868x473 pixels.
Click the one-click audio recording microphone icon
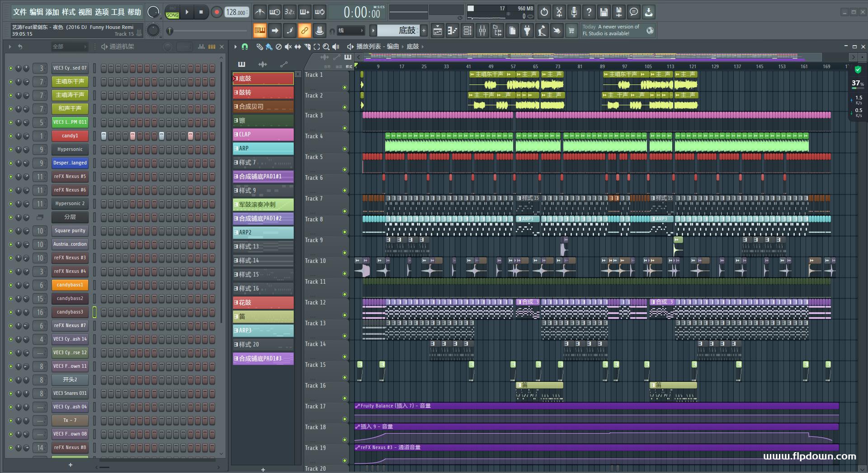(574, 12)
